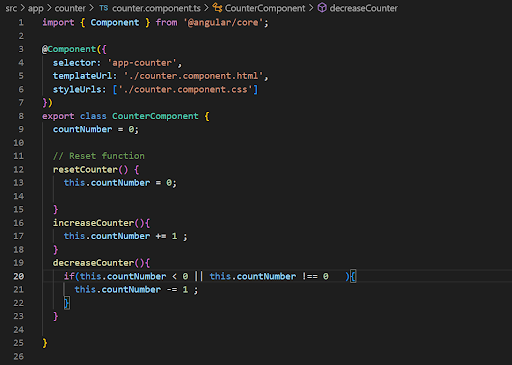Click the TS file icon in breadcrumb
Screen dimensions: 512x365
tap(104, 8)
